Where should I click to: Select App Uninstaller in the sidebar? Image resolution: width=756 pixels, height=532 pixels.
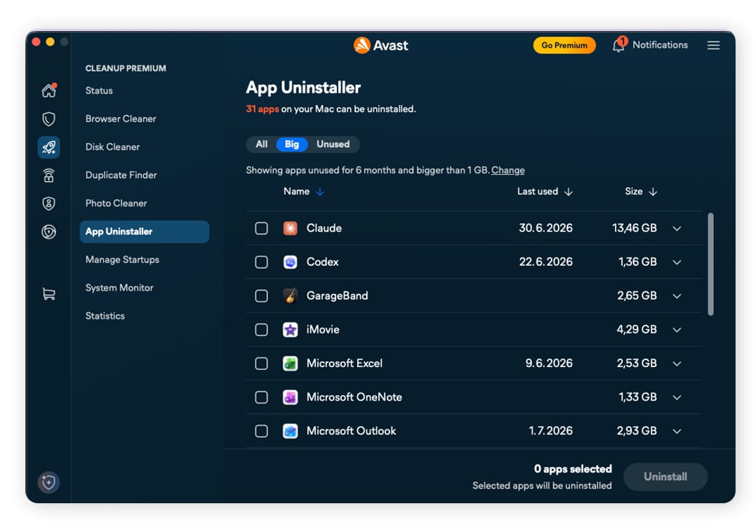[144, 232]
